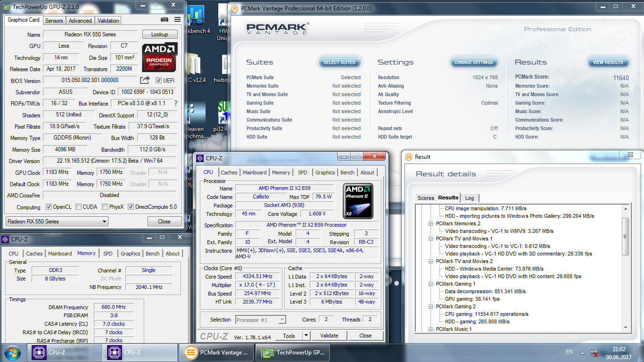Click the Windows Start orb

tap(12, 353)
